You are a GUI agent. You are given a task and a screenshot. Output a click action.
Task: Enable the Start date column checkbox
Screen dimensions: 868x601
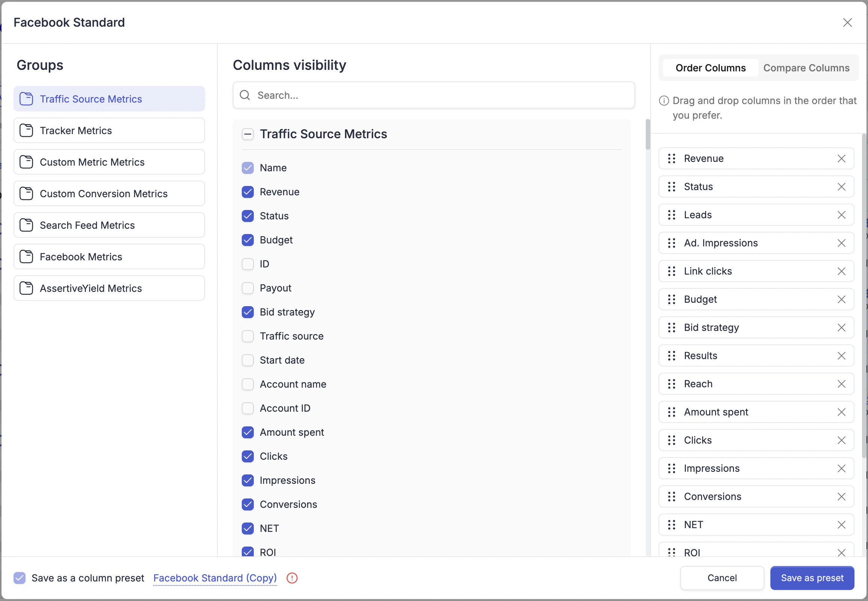(248, 360)
